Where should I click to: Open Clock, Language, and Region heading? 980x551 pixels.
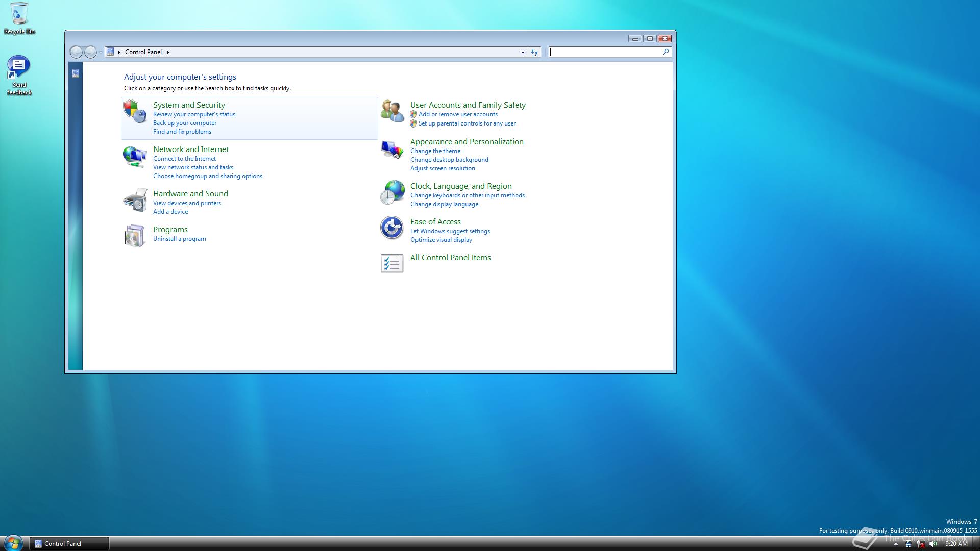click(461, 186)
